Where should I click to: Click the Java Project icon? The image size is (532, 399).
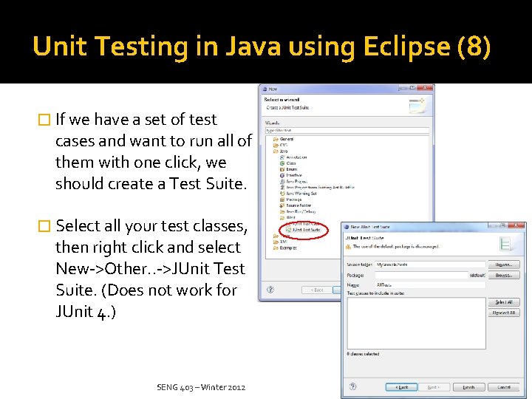(x=282, y=182)
